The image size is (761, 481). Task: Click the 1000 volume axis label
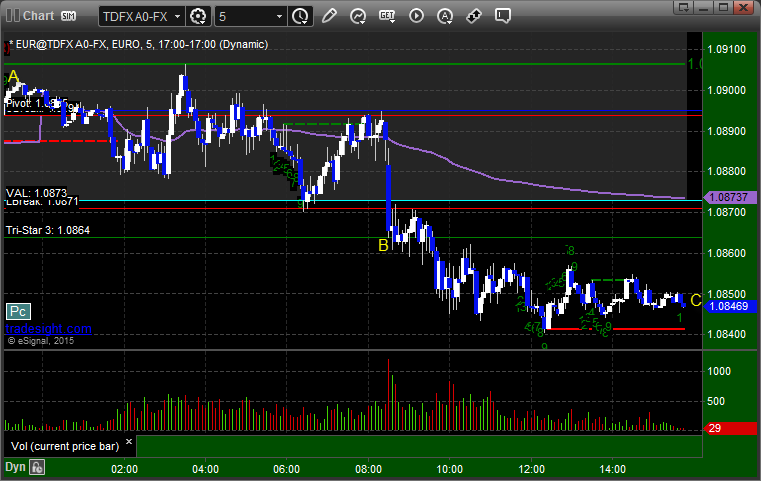coord(719,371)
